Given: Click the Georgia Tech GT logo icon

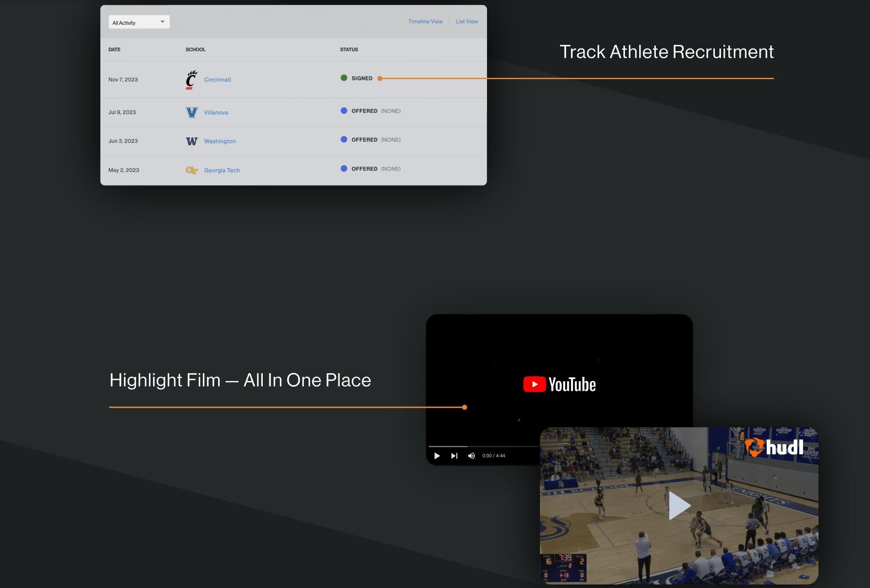Looking at the screenshot, I should tap(191, 170).
